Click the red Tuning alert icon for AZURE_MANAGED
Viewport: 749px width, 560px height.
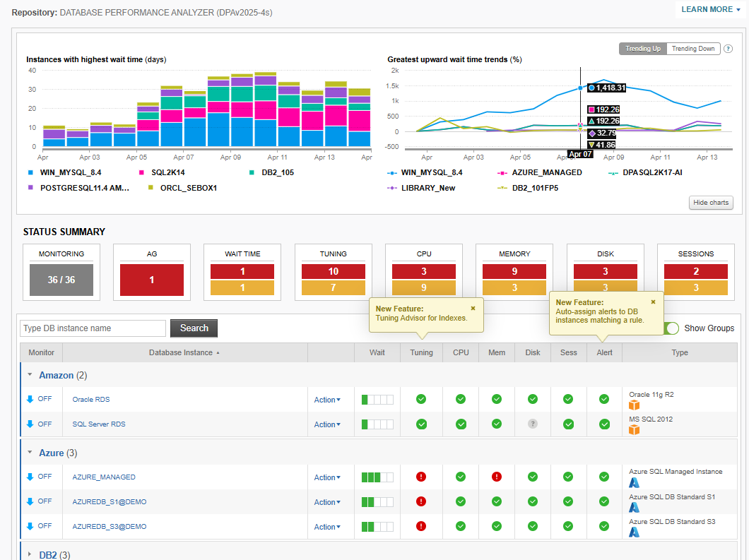click(x=421, y=477)
